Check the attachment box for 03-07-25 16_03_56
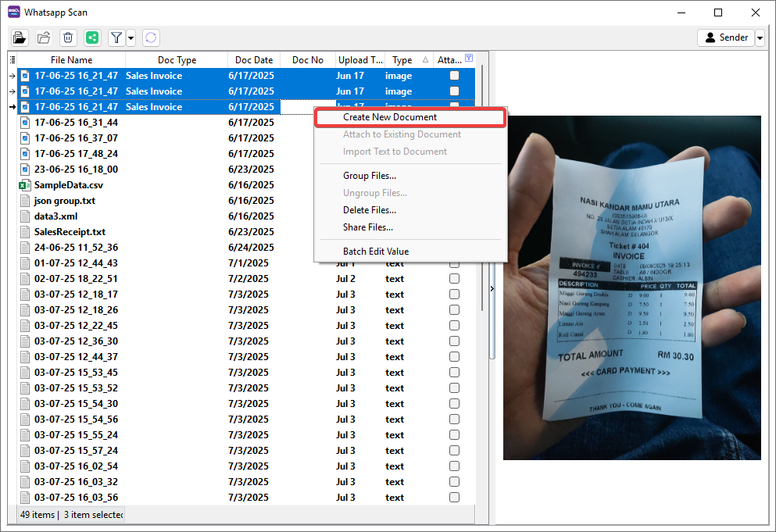This screenshot has height=532, width=776. (x=454, y=498)
